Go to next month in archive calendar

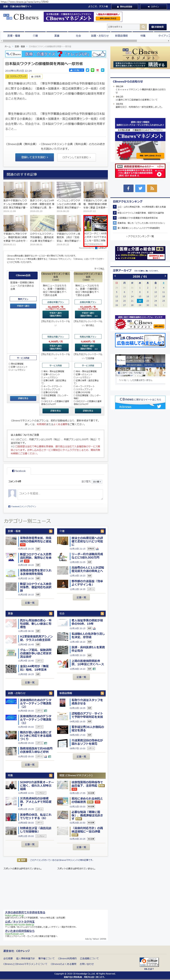pyautogui.click(x=165, y=276)
